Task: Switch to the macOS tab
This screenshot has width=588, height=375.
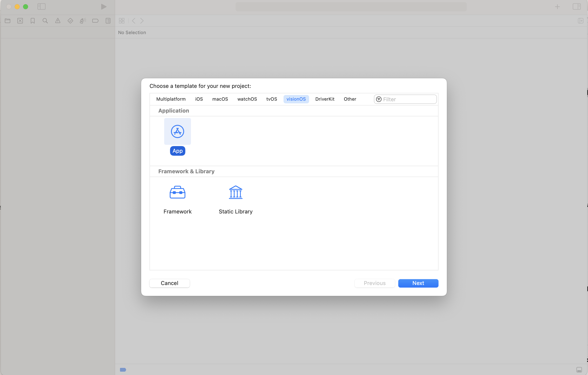Action: click(x=220, y=99)
